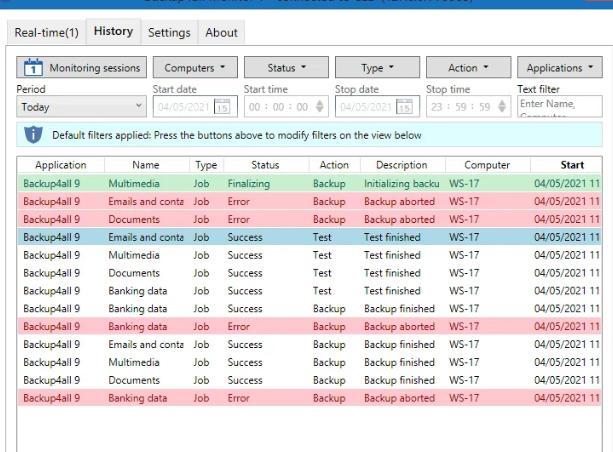The image size is (613, 452).
Task: Click the Stop time spinner arrows
Action: coord(501,106)
